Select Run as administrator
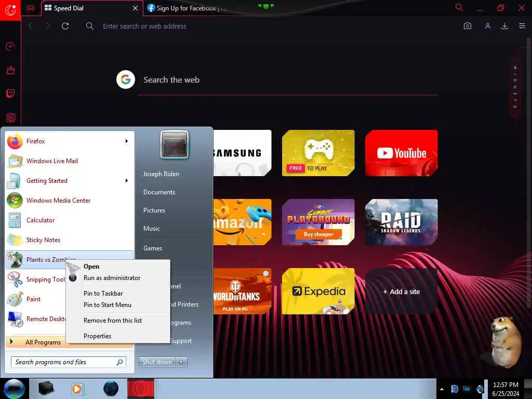 [118, 278]
